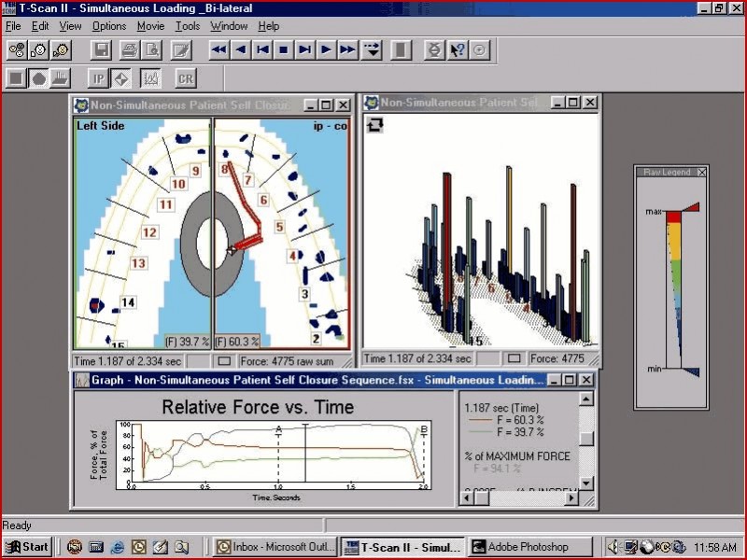Click the circular target toolbar icon

(x=480, y=49)
